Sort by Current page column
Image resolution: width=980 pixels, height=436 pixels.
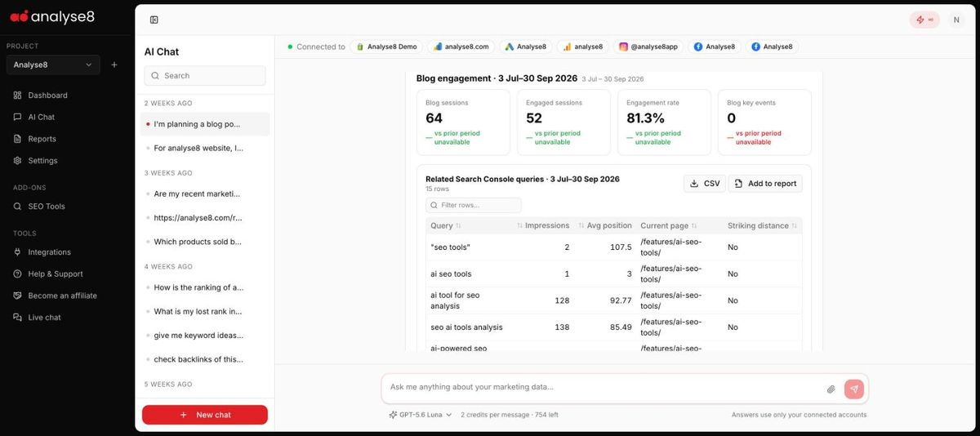(669, 226)
